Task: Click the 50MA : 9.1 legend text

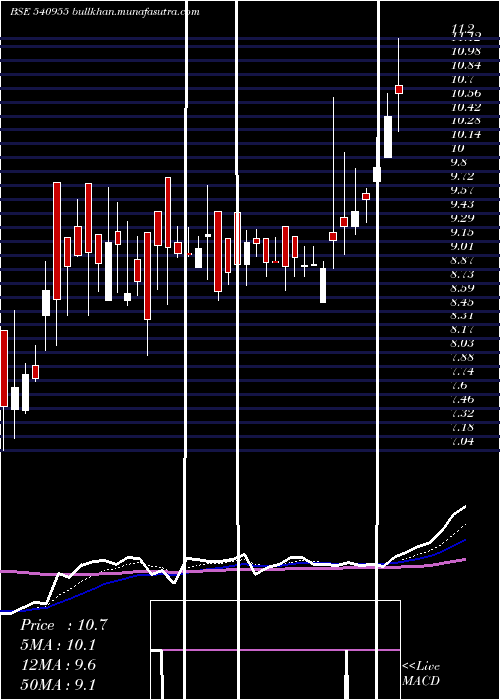Action: pos(58,684)
